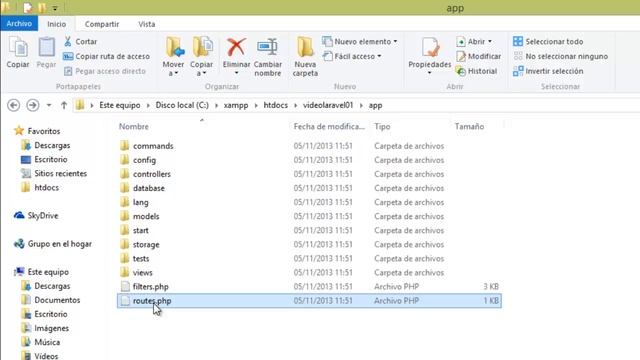Open Documentos under Este equipo

coord(57,300)
